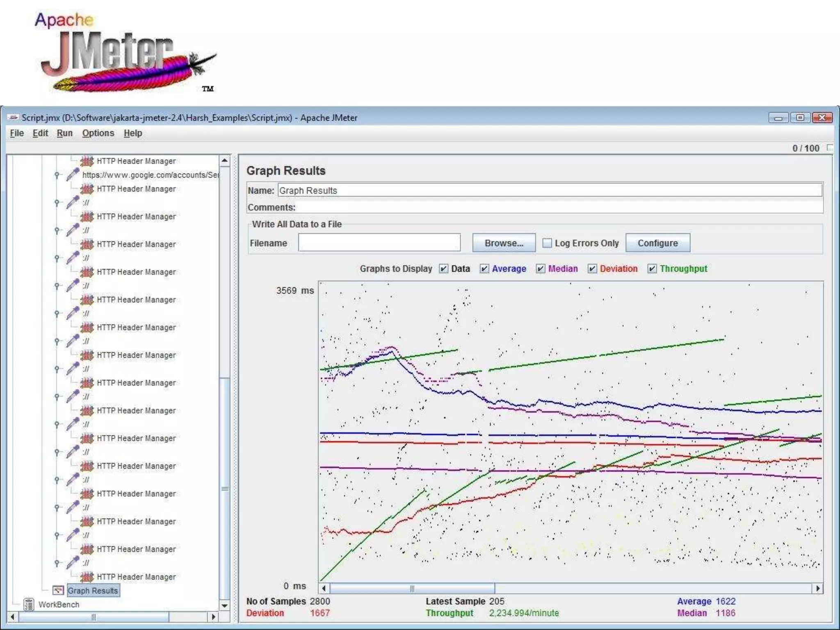Screen dimensions: 840x630
Task: Click the first HTTP Header Manager icon
Action: click(87, 161)
